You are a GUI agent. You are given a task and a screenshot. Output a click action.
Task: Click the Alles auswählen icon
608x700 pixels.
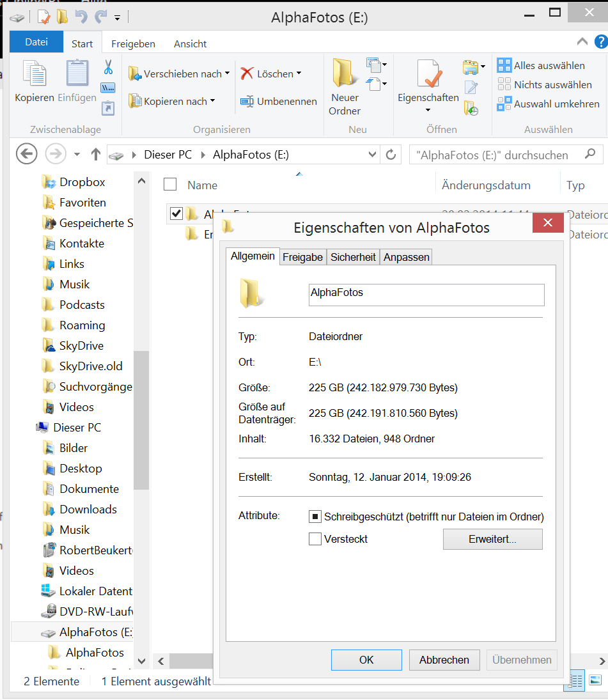click(x=504, y=65)
